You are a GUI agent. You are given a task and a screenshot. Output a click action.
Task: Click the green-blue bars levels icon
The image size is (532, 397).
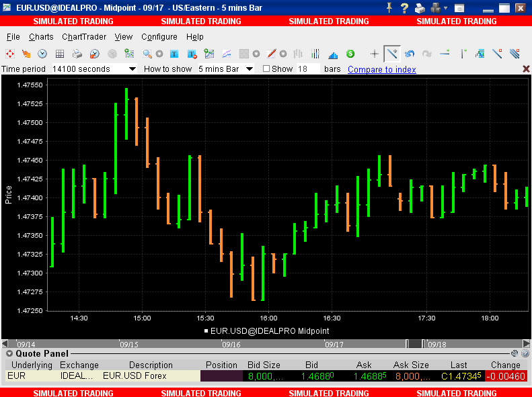480,54
